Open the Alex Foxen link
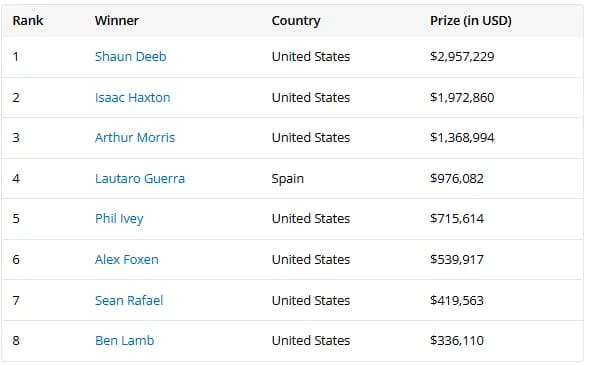Screen dimensions: 591x365 127,259
